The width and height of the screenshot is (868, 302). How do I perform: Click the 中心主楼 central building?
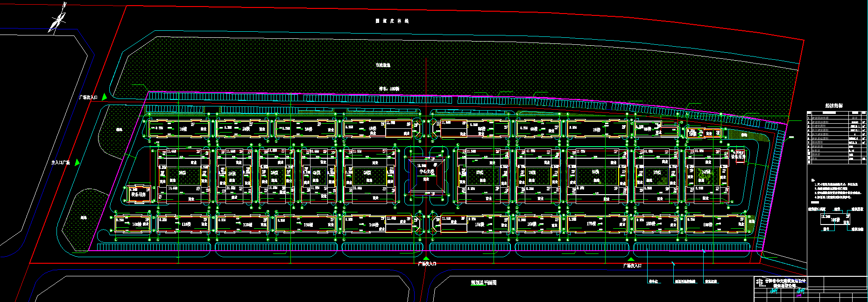426,172
